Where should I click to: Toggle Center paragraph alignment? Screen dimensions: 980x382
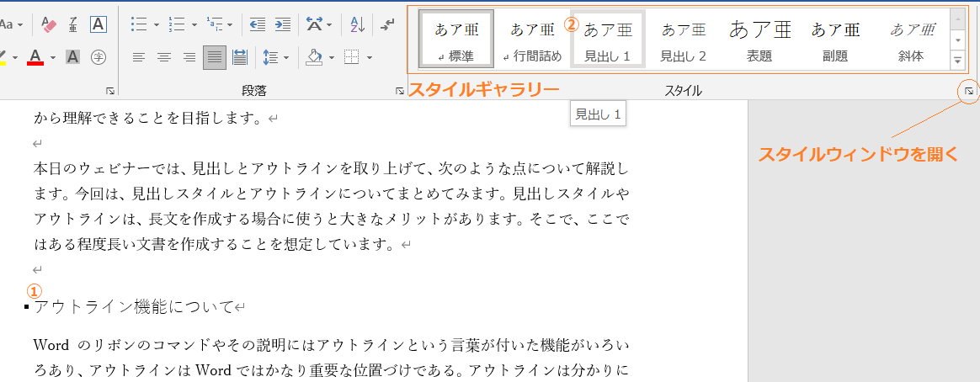[x=164, y=57]
